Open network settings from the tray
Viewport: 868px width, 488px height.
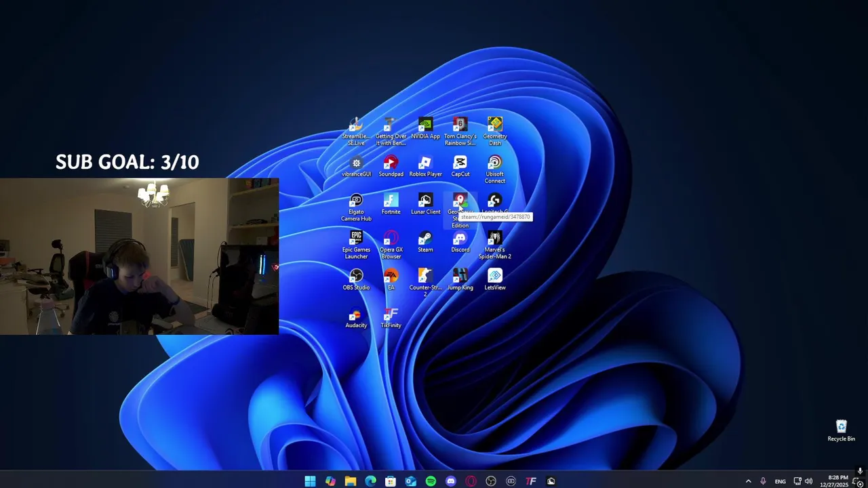point(797,481)
